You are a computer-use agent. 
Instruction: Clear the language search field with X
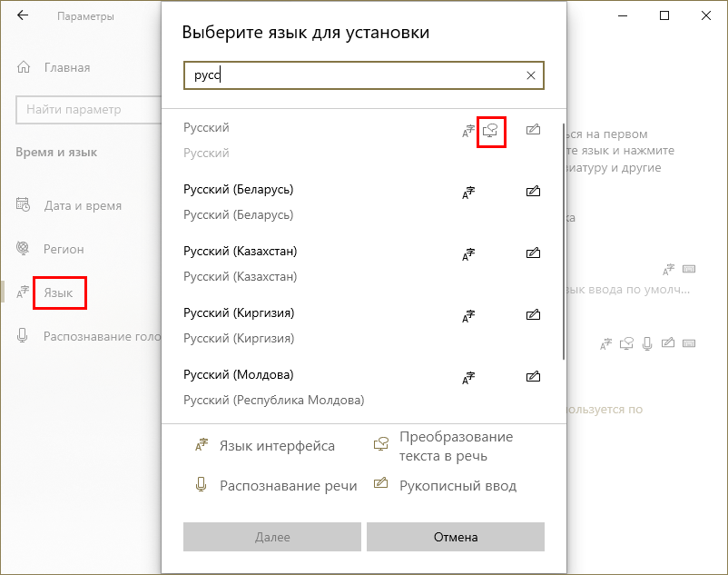(x=531, y=76)
